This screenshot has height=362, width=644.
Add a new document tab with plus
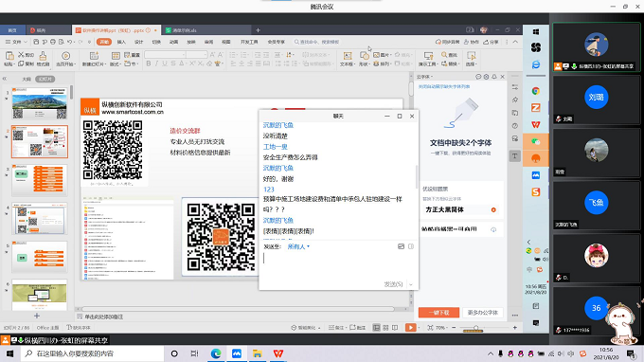[x=258, y=30]
